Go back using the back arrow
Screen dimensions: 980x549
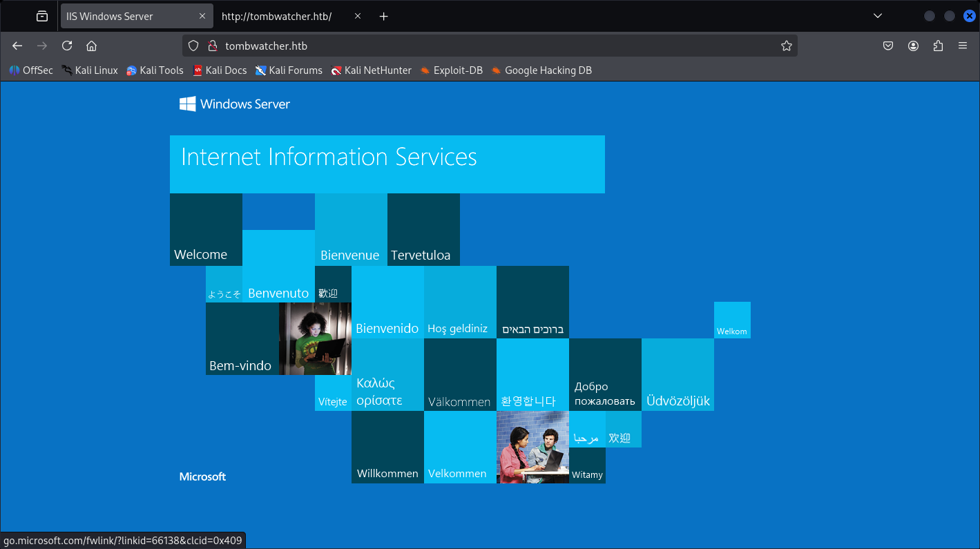17,46
